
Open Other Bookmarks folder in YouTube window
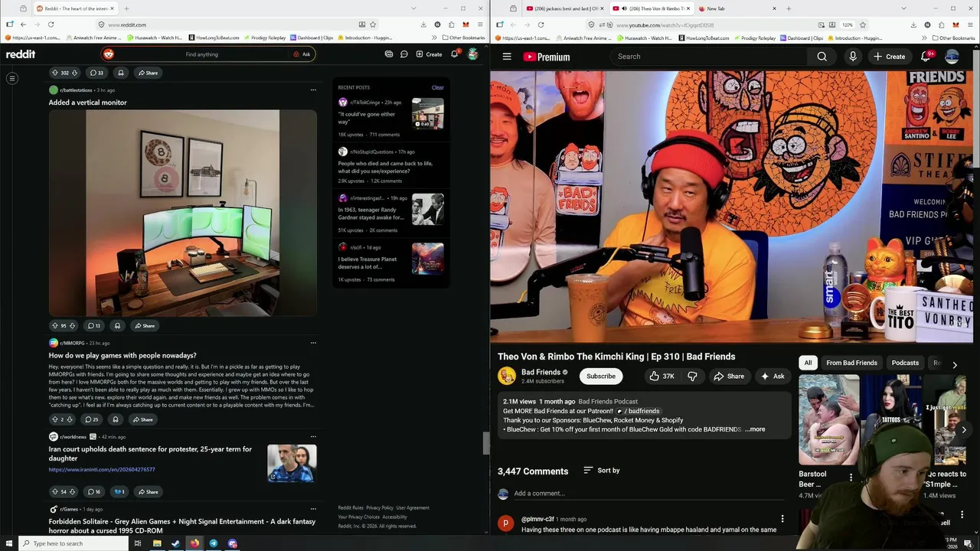coord(953,37)
